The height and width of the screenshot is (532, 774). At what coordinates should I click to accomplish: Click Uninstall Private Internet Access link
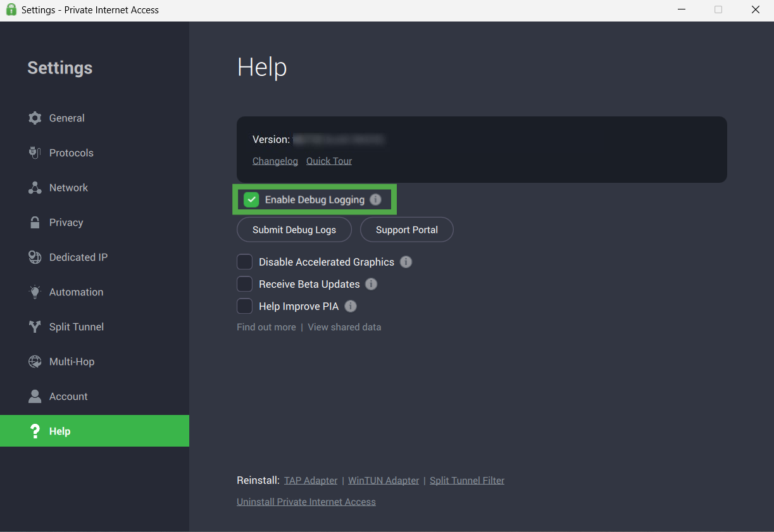pos(306,502)
